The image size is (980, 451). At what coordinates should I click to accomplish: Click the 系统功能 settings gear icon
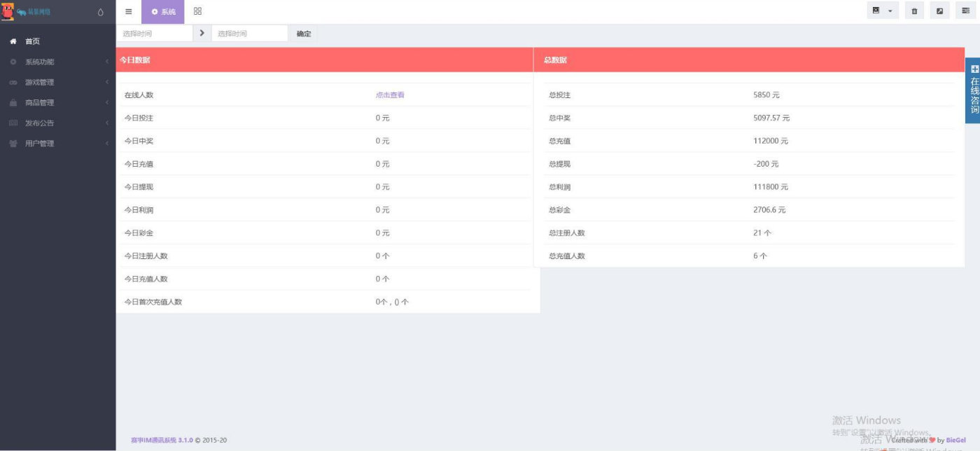(x=12, y=62)
